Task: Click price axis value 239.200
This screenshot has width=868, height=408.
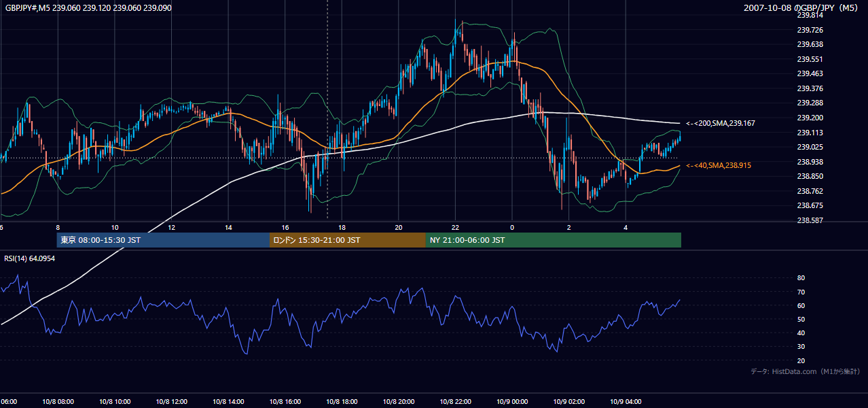Action: point(810,118)
